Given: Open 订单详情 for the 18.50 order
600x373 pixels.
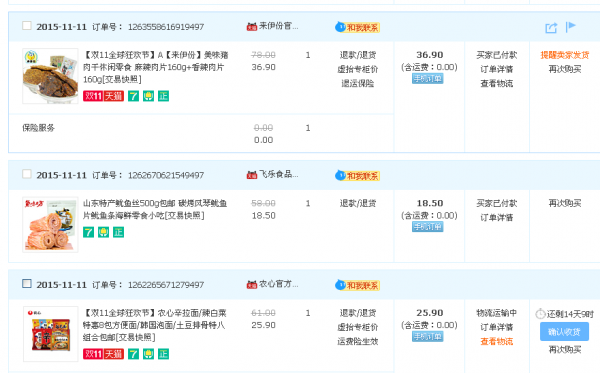Looking at the screenshot, I should pos(497,217).
